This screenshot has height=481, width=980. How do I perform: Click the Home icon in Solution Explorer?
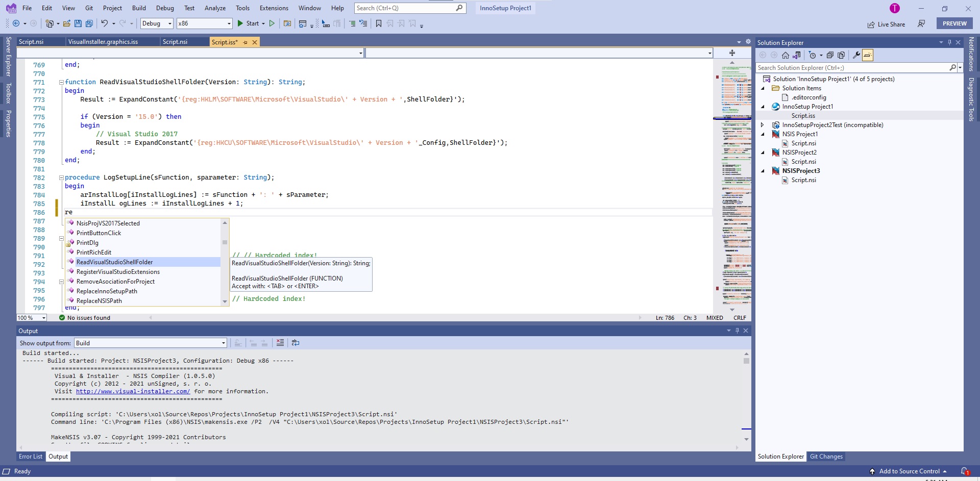[x=786, y=55]
